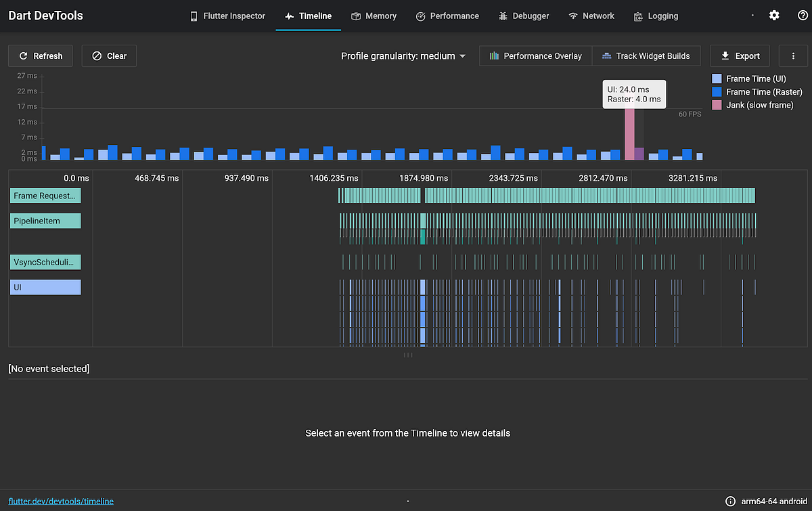Open the vertical three-dot overflow menu
This screenshot has width=812, height=511.
click(x=793, y=56)
